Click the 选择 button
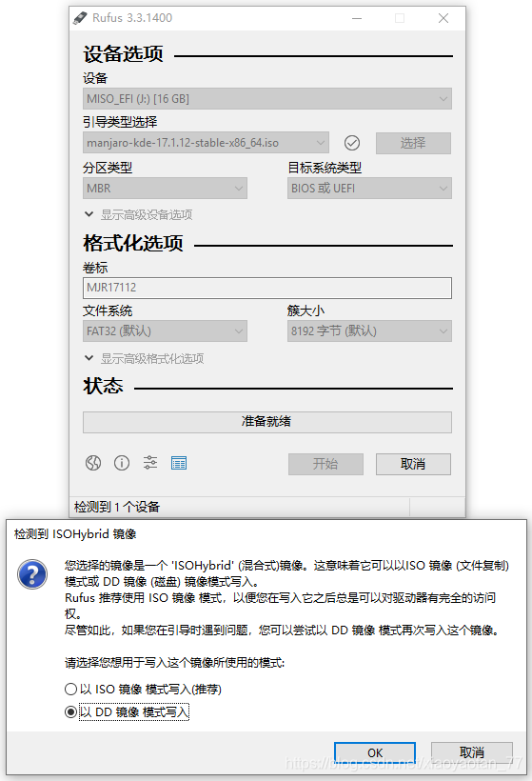Screen dimensions: 532x781 pyautogui.click(x=413, y=143)
